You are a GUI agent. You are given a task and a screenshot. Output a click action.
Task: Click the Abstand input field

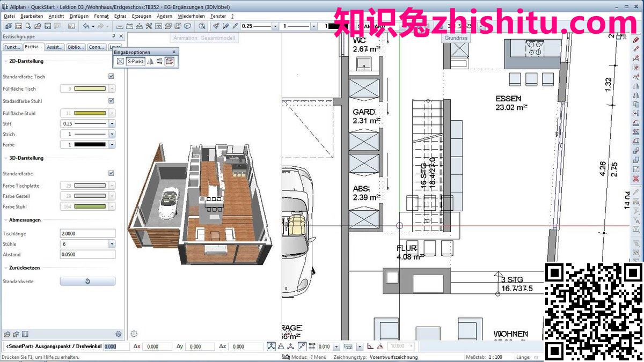pyautogui.click(x=87, y=254)
